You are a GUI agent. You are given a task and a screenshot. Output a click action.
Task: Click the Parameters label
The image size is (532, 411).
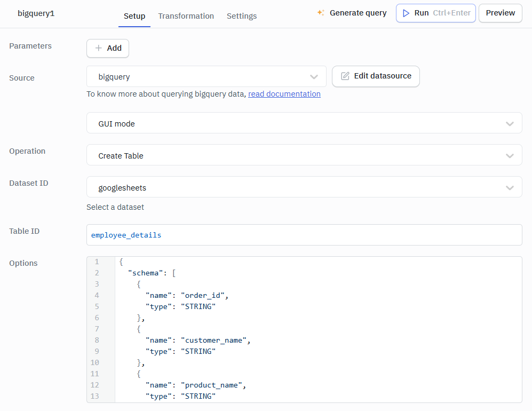point(30,46)
